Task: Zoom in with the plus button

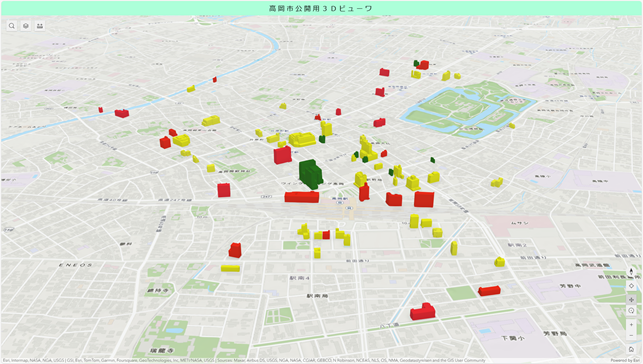Action: [631, 325]
